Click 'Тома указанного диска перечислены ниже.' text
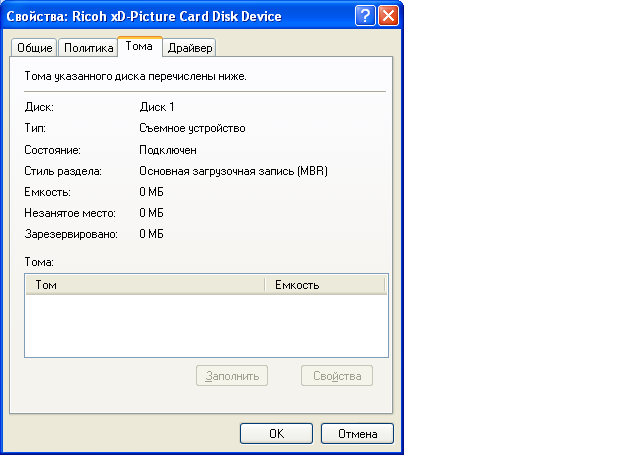The height and width of the screenshot is (455, 640). (136, 76)
